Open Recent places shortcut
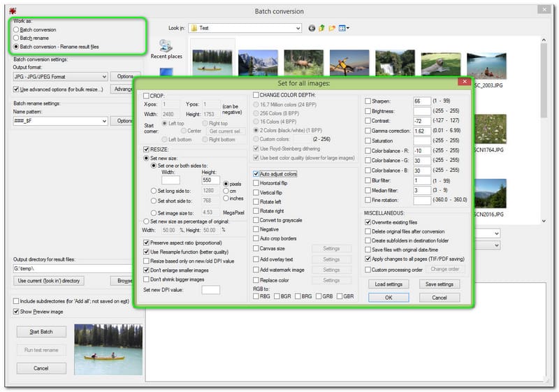Screen dimensions: 559x392 tap(166, 48)
